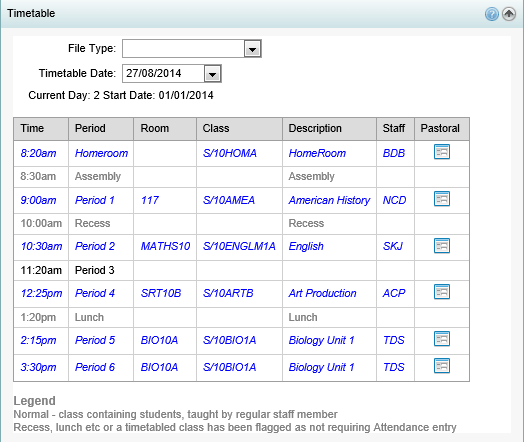Open the Period 2 link
The width and height of the screenshot is (524, 442).
click(x=95, y=247)
